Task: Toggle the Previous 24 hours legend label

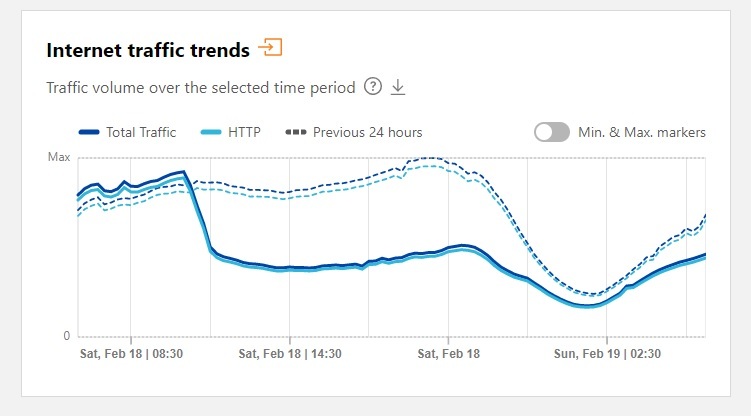Action: tap(367, 132)
